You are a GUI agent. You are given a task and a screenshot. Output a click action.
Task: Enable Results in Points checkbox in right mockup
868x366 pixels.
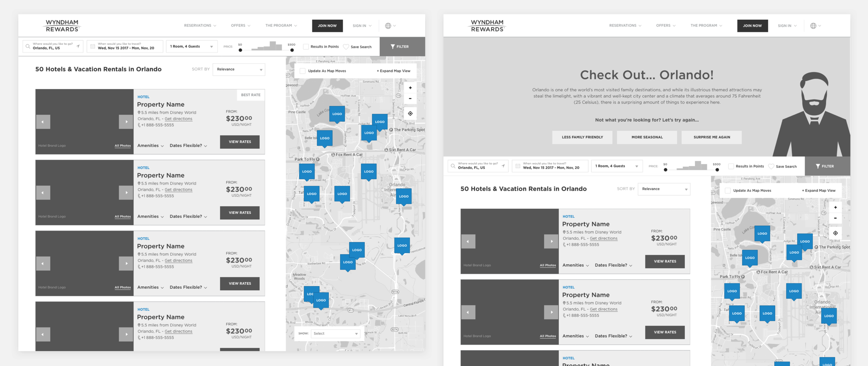tap(731, 166)
